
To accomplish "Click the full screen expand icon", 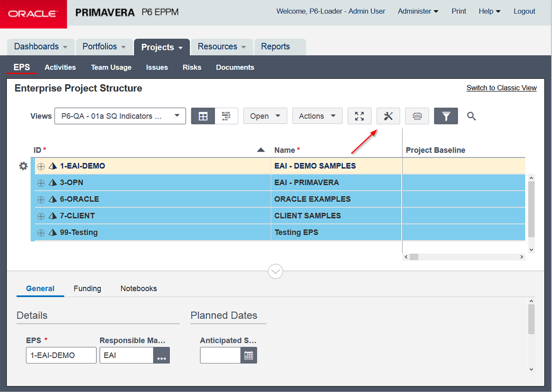I will point(359,116).
